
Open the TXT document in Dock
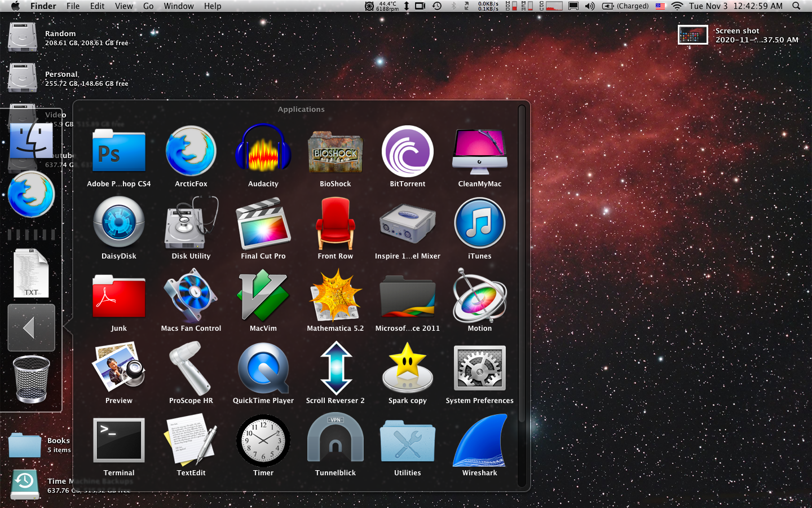(31, 273)
